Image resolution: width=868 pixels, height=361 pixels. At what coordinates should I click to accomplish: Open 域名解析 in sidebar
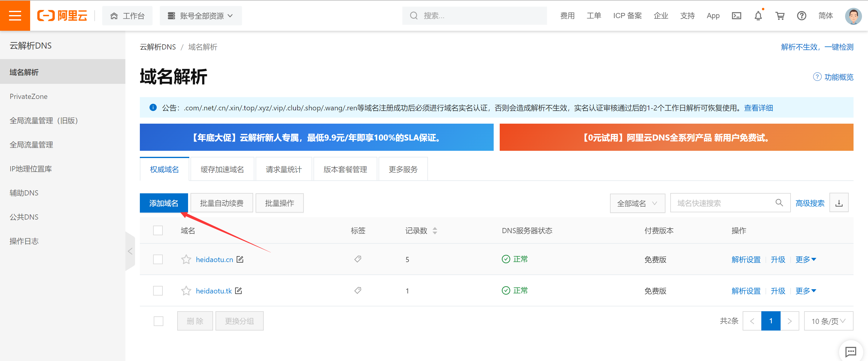tap(63, 72)
